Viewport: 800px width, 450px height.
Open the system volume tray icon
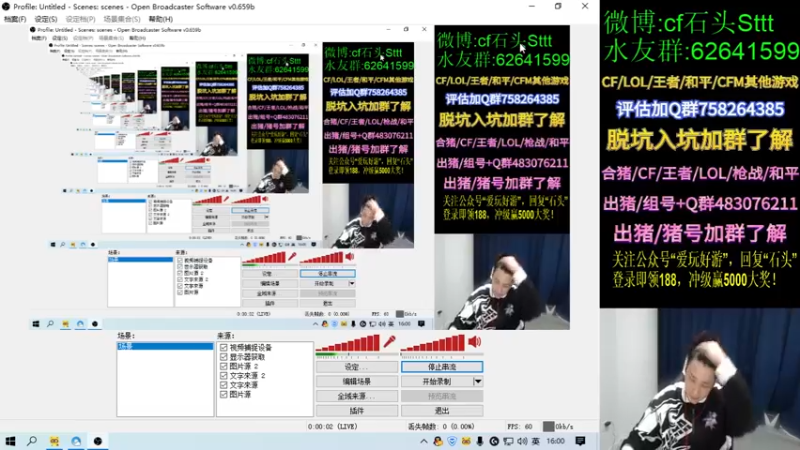pyautogui.click(x=522, y=441)
